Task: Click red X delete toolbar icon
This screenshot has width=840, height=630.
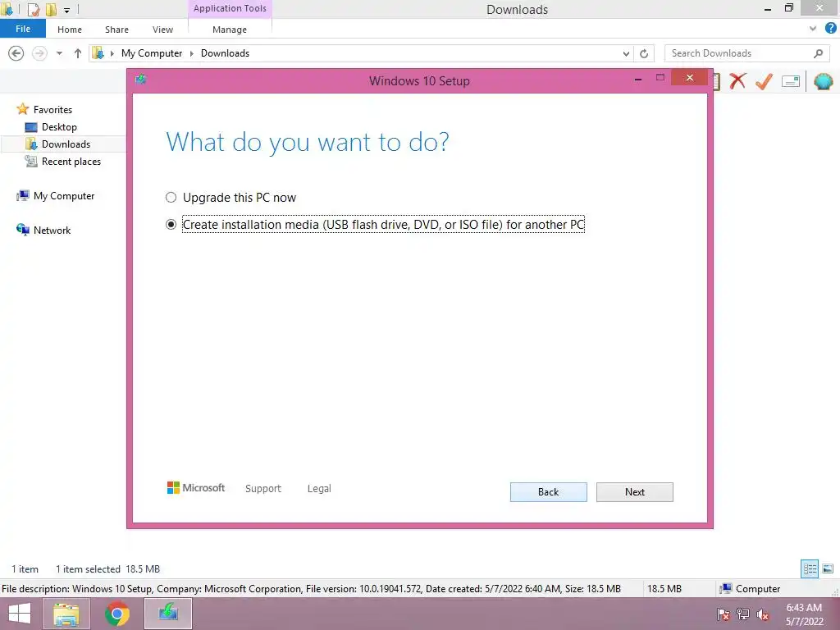Action: 737,81
